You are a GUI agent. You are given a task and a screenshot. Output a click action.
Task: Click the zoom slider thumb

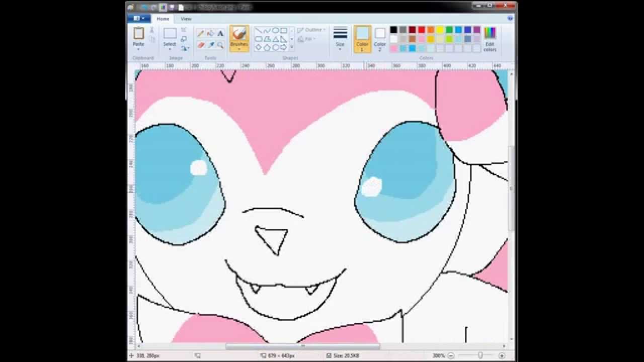pos(480,355)
